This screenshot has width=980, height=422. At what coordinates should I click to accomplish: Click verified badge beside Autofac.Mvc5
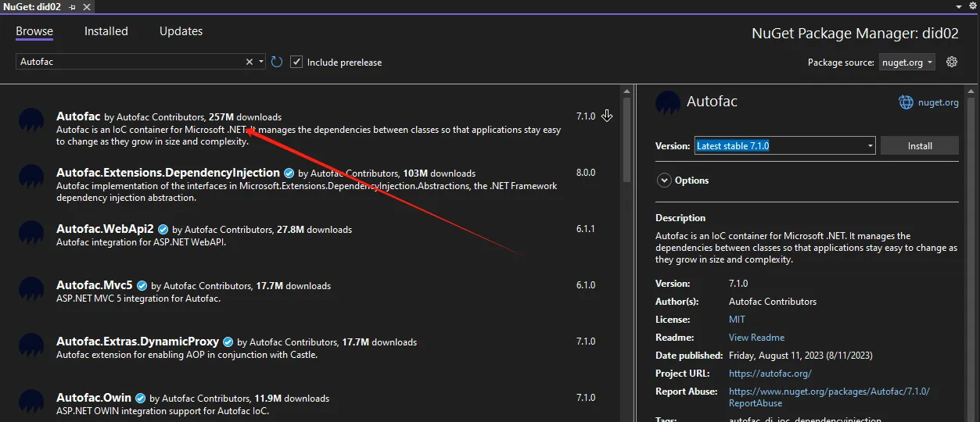click(x=142, y=285)
